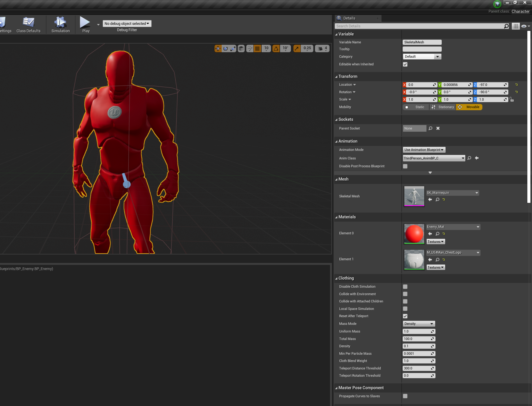
Task: Enable Disable Cloth Simulation checkbox
Action: click(405, 286)
